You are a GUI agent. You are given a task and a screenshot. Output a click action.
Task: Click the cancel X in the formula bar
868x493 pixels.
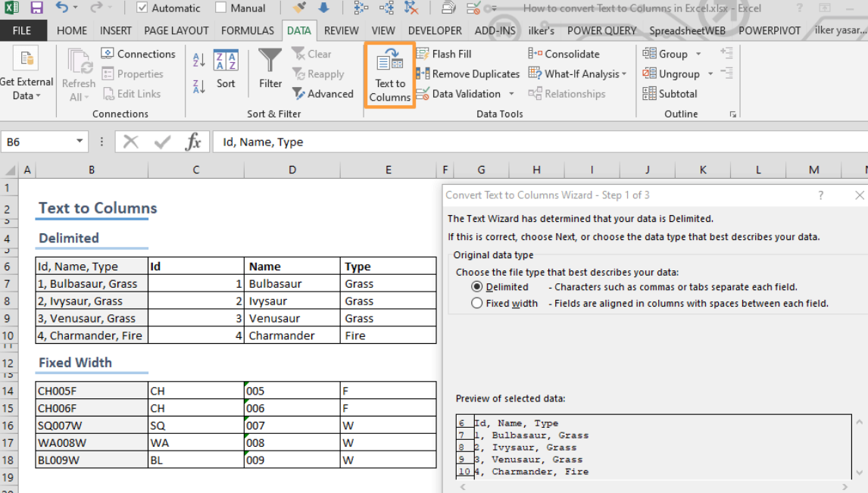click(x=130, y=142)
